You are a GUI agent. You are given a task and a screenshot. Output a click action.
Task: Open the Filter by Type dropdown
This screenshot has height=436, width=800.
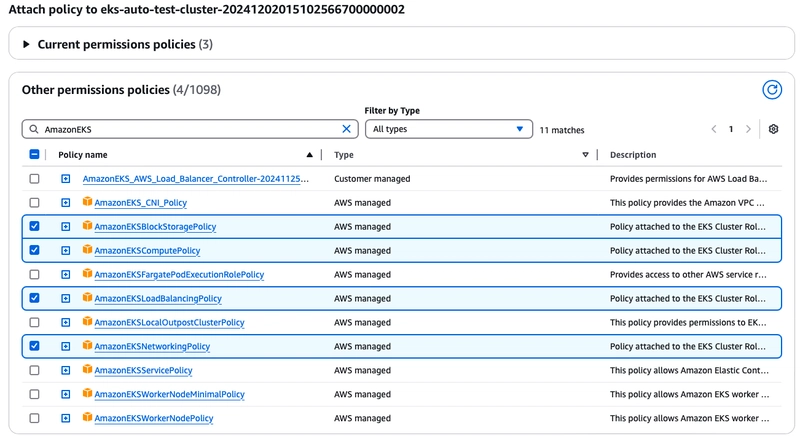[448, 130]
